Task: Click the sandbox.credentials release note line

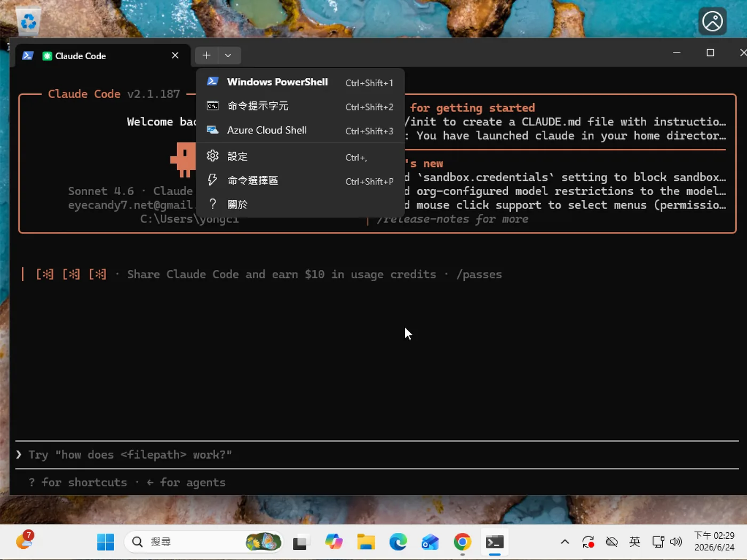Action: tap(565, 177)
